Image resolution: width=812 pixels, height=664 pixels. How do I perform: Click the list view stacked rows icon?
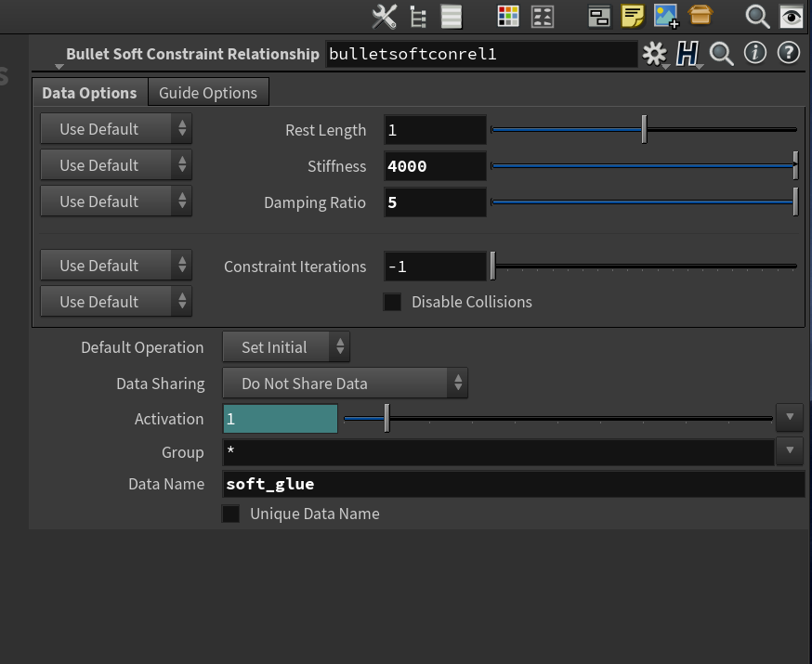tap(451, 17)
